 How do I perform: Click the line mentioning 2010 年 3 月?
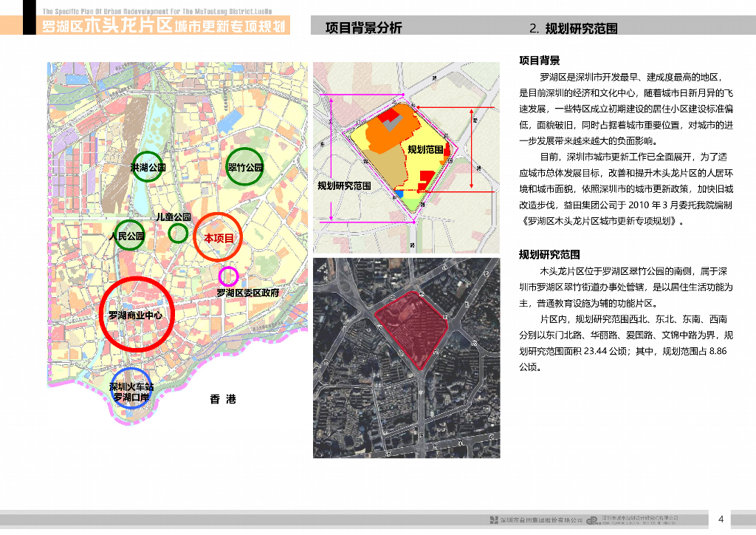[x=626, y=205]
